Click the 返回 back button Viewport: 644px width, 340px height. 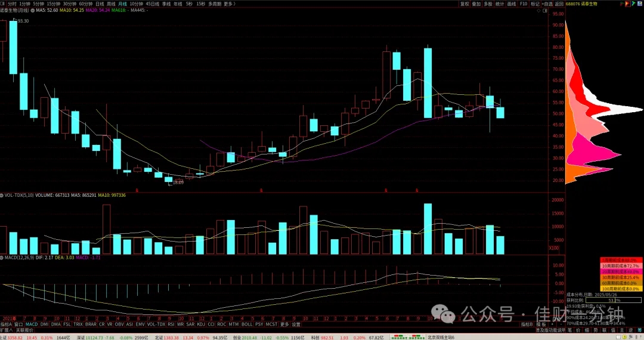(559, 4)
